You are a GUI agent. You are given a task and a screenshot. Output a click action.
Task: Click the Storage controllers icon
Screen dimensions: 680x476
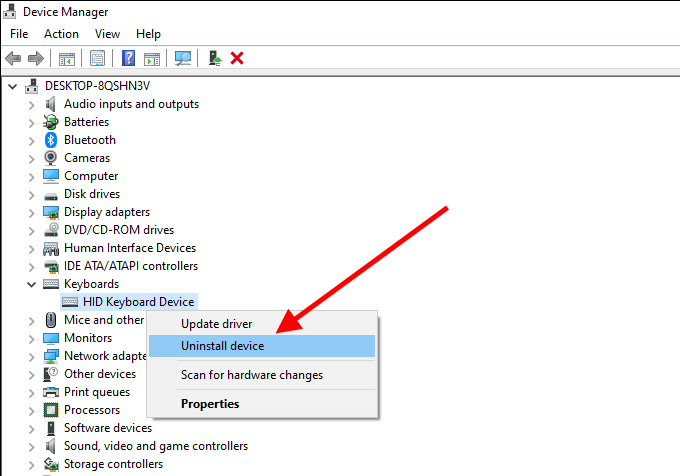pyautogui.click(x=51, y=464)
